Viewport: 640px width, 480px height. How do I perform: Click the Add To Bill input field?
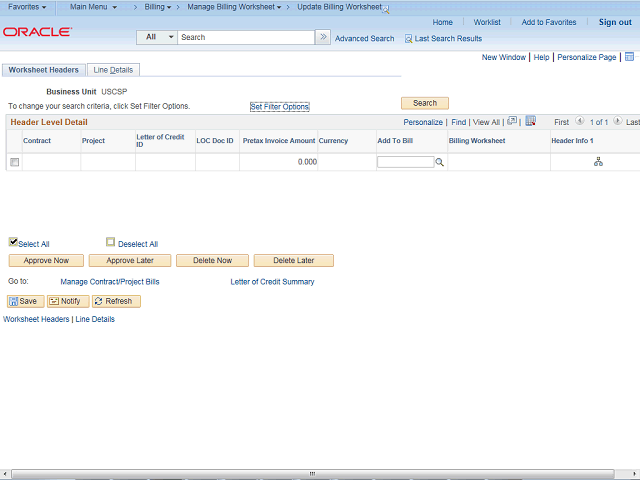[x=405, y=162]
